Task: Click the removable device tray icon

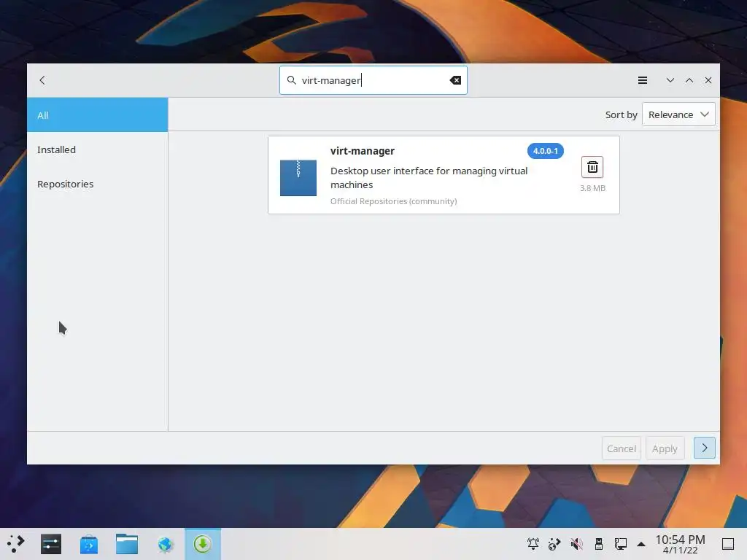Action: [599, 543]
